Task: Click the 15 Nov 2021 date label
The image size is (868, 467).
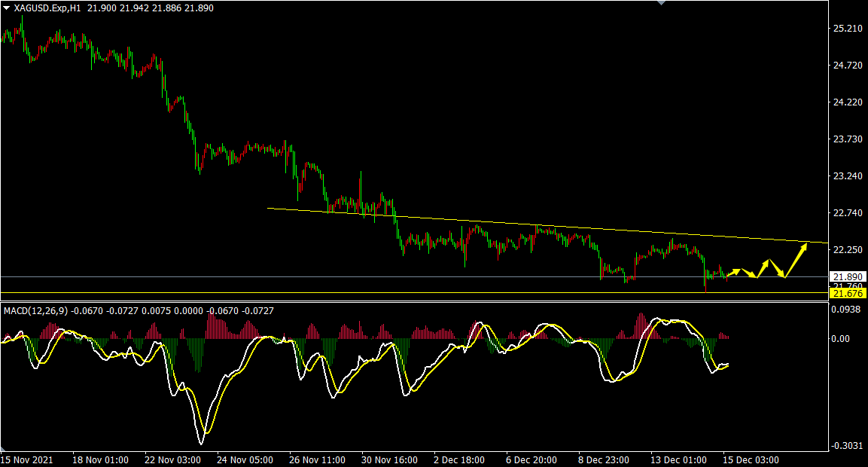Action: [26, 459]
